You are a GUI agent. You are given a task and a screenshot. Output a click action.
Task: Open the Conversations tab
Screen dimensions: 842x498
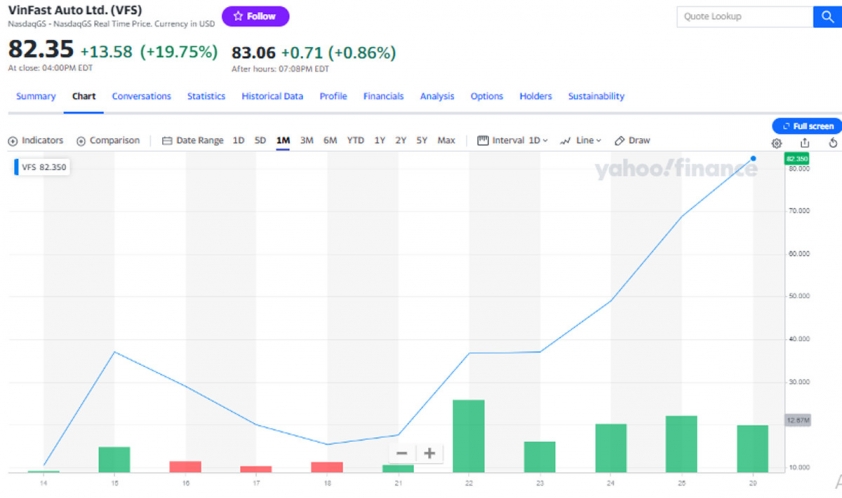tap(141, 96)
